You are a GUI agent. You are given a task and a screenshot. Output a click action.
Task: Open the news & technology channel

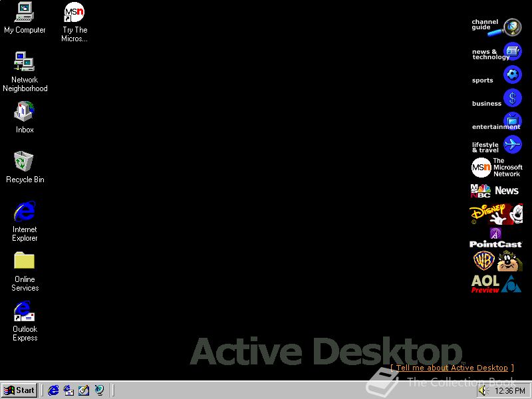[x=496, y=52]
